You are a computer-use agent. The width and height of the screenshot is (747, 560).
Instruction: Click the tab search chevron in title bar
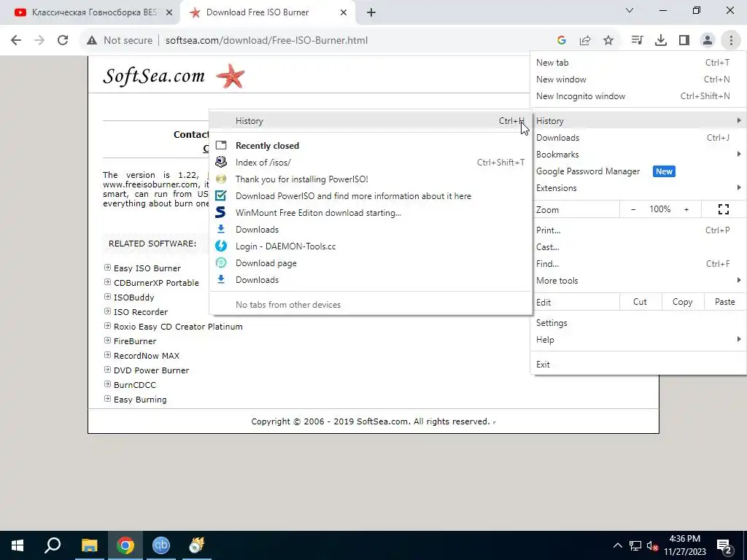pos(630,10)
